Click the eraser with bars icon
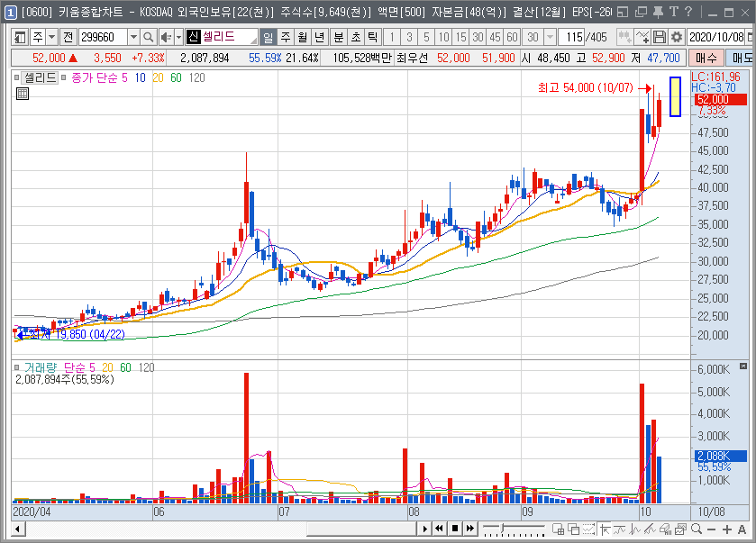The height and width of the screenshot is (543, 756). [x=665, y=529]
